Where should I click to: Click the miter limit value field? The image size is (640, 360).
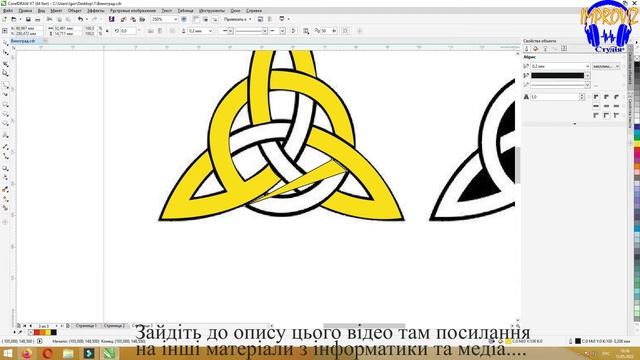click(x=554, y=97)
